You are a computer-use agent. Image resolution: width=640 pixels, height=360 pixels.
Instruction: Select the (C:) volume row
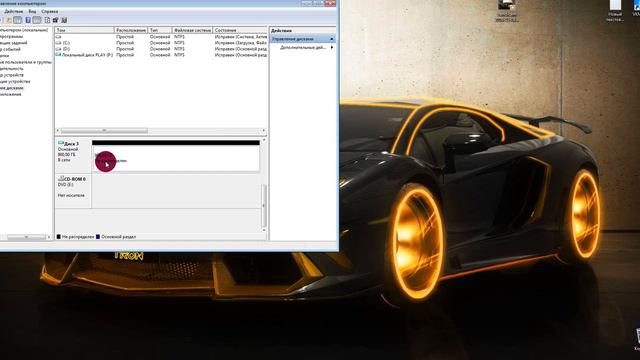161,43
